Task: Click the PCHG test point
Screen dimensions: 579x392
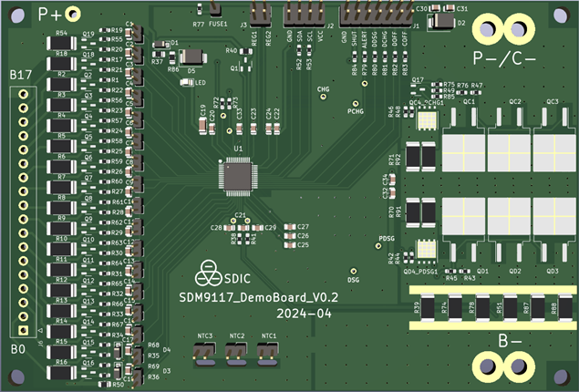Action: tap(356, 104)
